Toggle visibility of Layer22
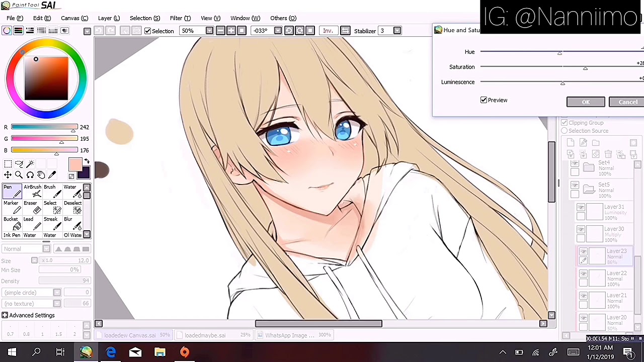This screenshot has height=362, width=644. pyautogui.click(x=583, y=274)
